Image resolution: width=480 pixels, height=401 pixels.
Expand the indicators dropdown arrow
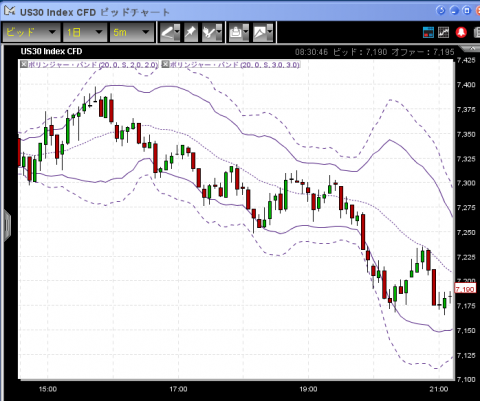pyautogui.click(x=219, y=32)
